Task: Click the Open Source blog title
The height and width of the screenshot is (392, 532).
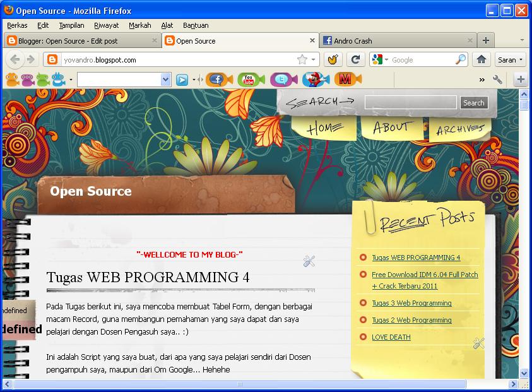Action: (91, 191)
